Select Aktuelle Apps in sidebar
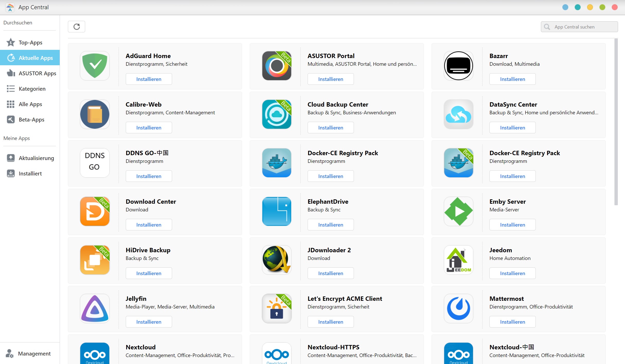The height and width of the screenshot is (364, 625). pyautogui.click(x=30, y=58)
